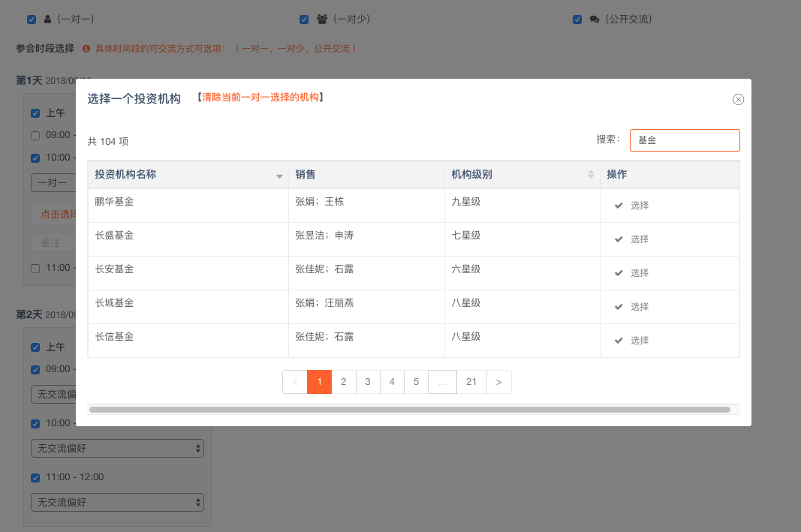Sort by 机构级别 using the sort arrows
801x532 pixels.
click(x=591, y=174)
